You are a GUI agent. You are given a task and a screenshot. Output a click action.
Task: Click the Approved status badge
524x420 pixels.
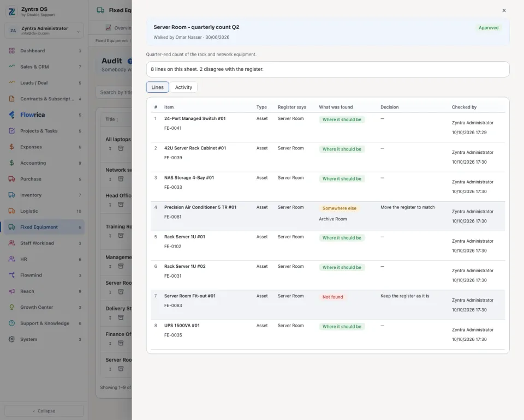coord(488,28)
